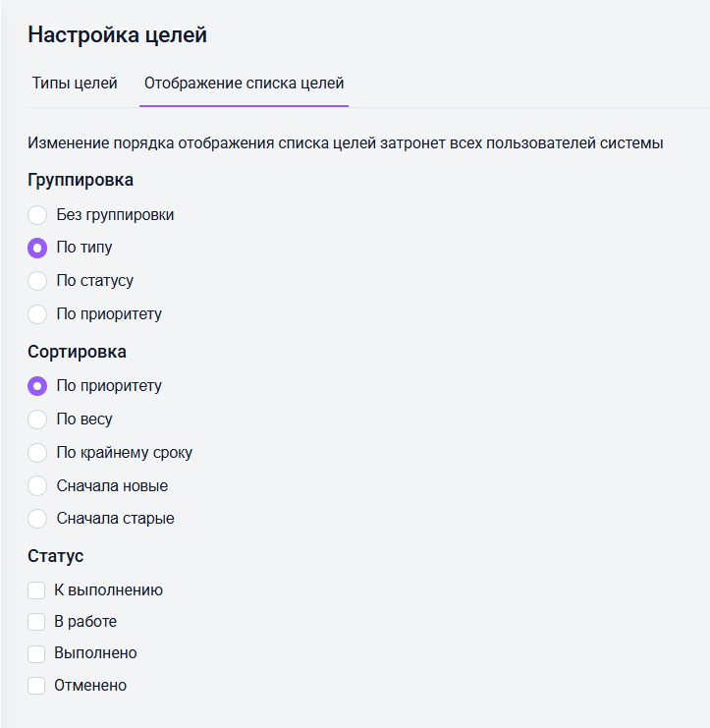Image resolution: width=710 pixels, height=728 pixels.
Task: Select "По статусу" grouping radio button
Action: coord(37,281)
